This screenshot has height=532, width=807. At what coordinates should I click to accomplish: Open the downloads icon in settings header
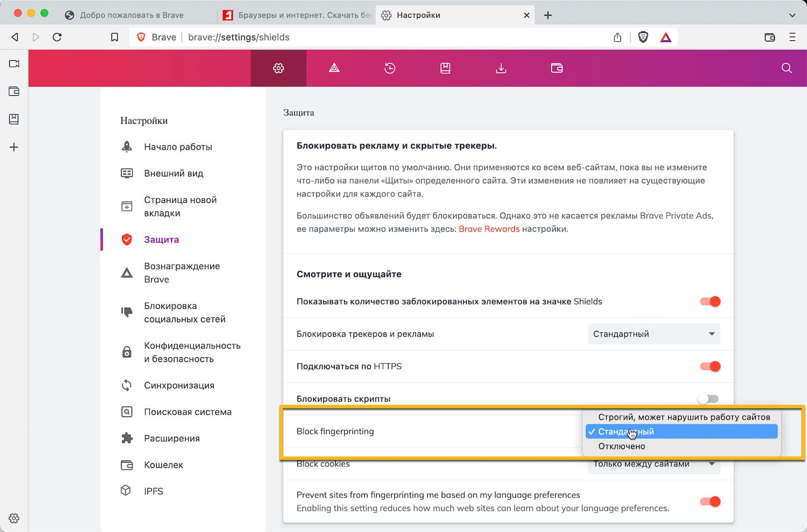(x=501, y=68)
